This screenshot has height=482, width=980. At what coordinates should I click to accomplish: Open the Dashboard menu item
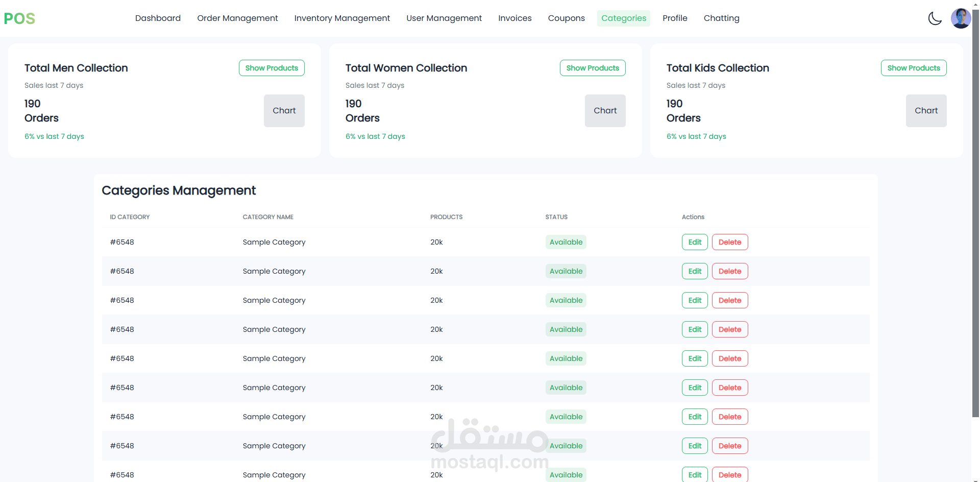pos(158,18)
